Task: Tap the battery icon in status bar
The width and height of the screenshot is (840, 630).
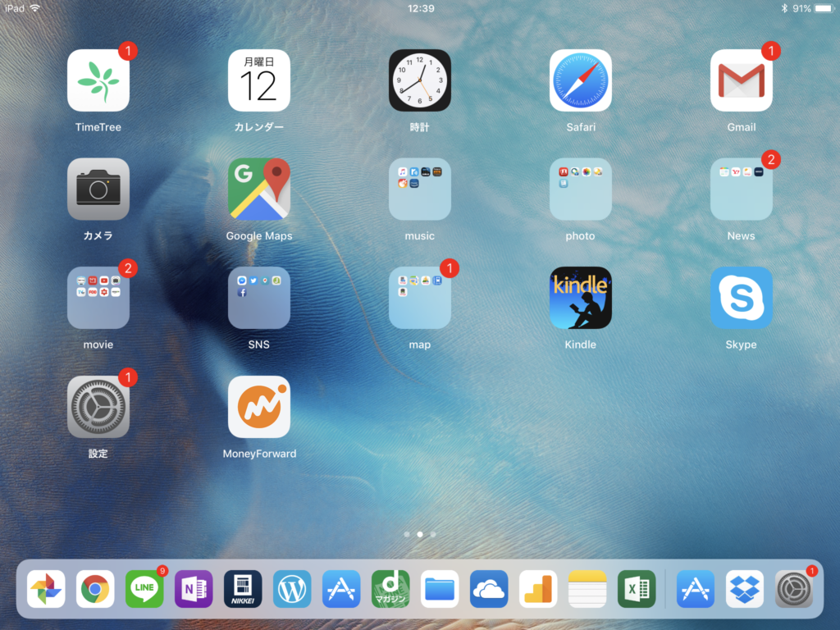Action: (824, 8)
